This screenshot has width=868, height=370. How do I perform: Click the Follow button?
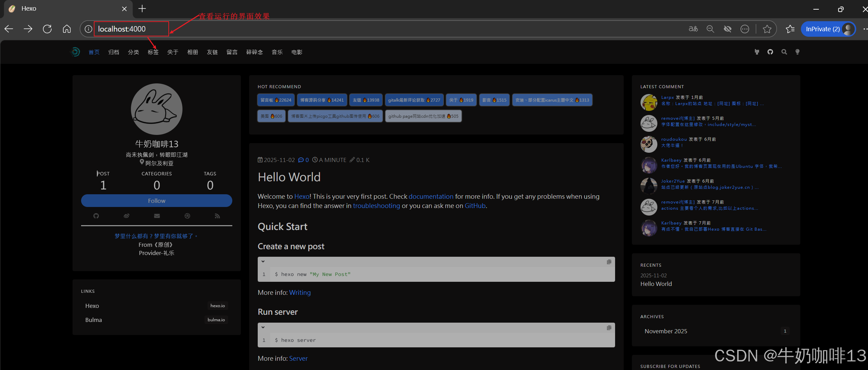[x=156, y=201]
